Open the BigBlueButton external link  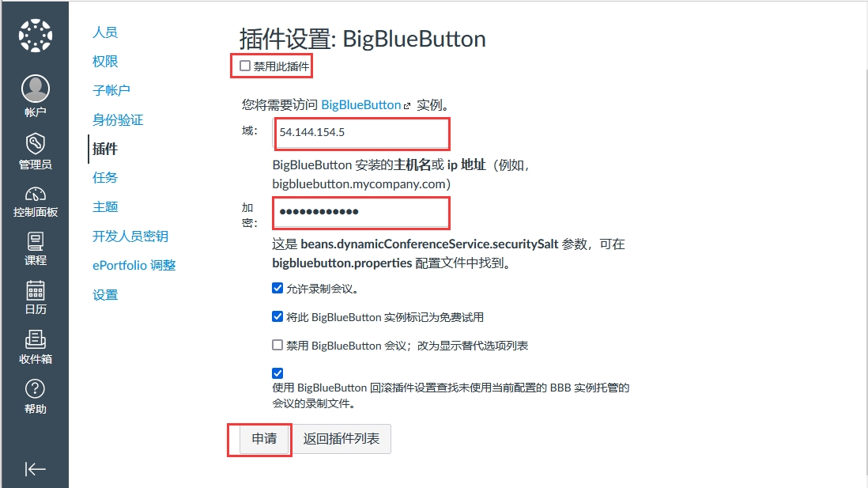[x=365, y=104]
